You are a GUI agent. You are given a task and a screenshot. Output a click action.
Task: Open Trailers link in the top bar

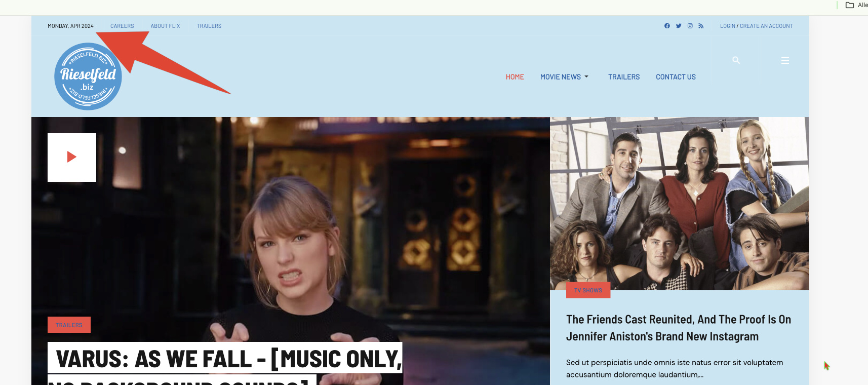209,26
